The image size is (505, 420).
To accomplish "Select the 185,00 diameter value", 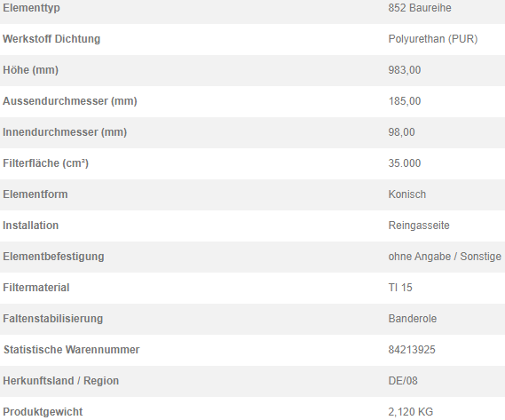I will 404,101.
